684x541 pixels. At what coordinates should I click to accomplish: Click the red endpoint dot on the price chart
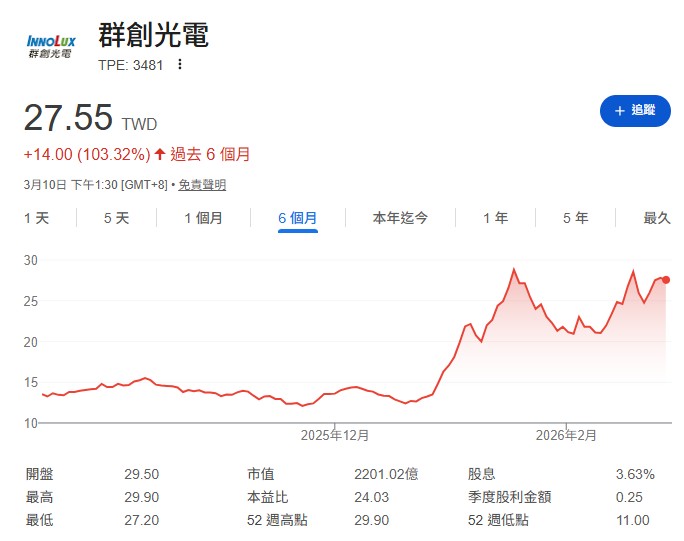click(x=666, y=280)
